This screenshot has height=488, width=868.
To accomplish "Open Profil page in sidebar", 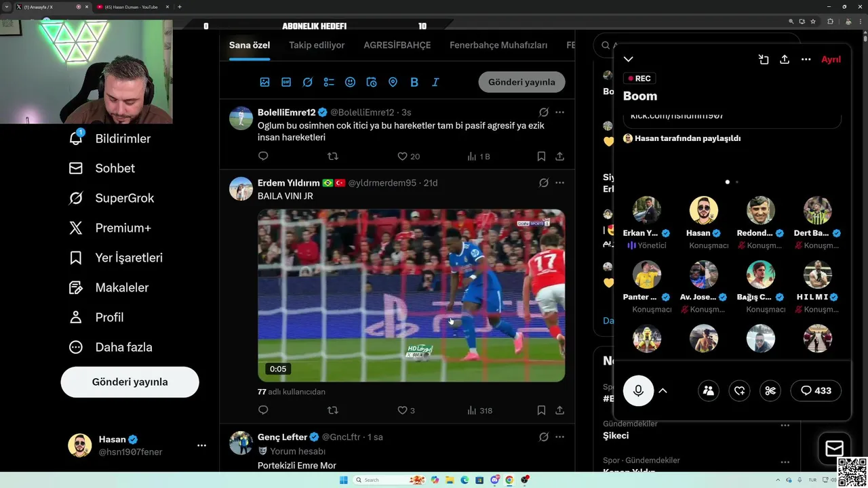I will pos(96,317).
